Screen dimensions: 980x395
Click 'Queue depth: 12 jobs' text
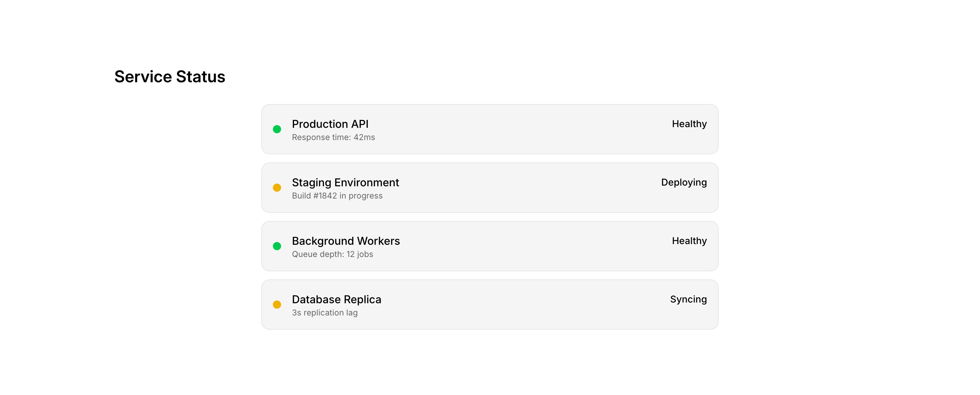(x=332, y=254)
